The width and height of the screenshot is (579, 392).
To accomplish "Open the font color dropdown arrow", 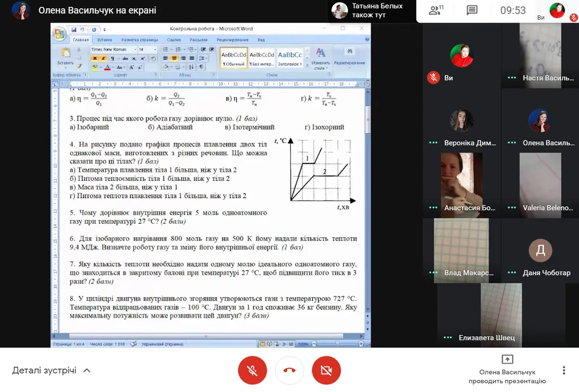I will [112, 68].
